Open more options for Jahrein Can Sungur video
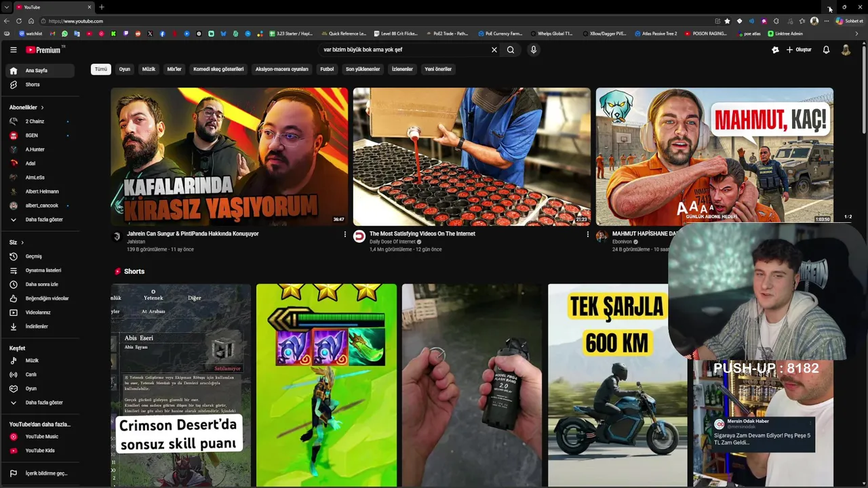Screen dimensions: 868x488 [x=344, y=235]
